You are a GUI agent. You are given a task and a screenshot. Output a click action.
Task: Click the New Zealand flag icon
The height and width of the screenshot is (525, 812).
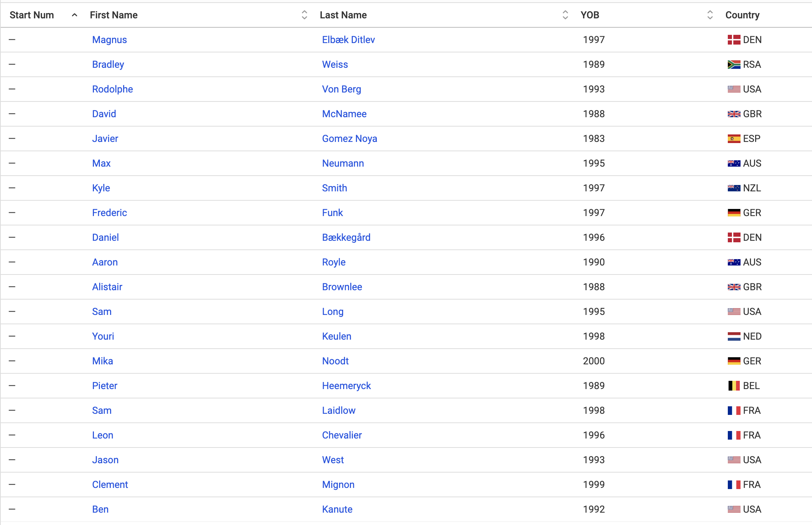coord(733,188)
